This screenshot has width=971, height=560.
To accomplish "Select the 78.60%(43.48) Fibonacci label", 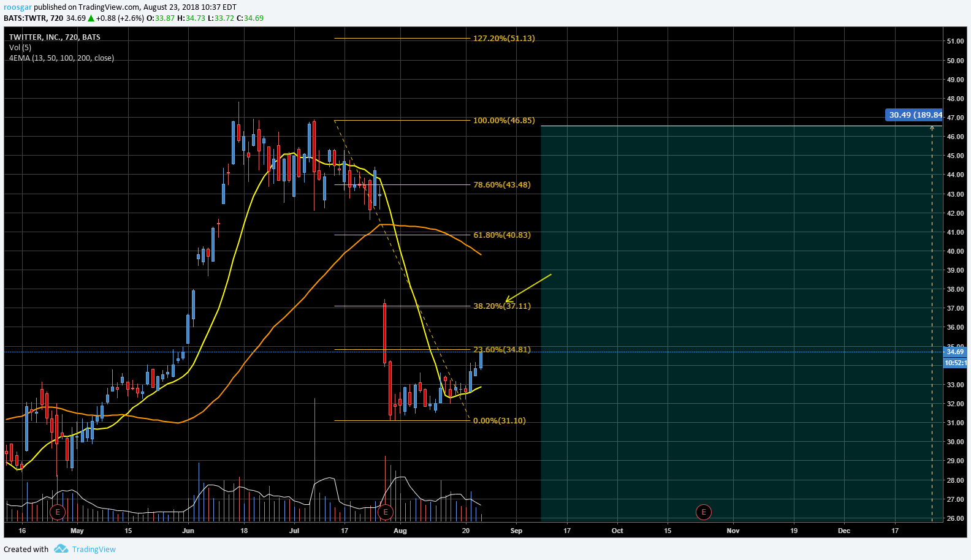I will coord(502,184).
